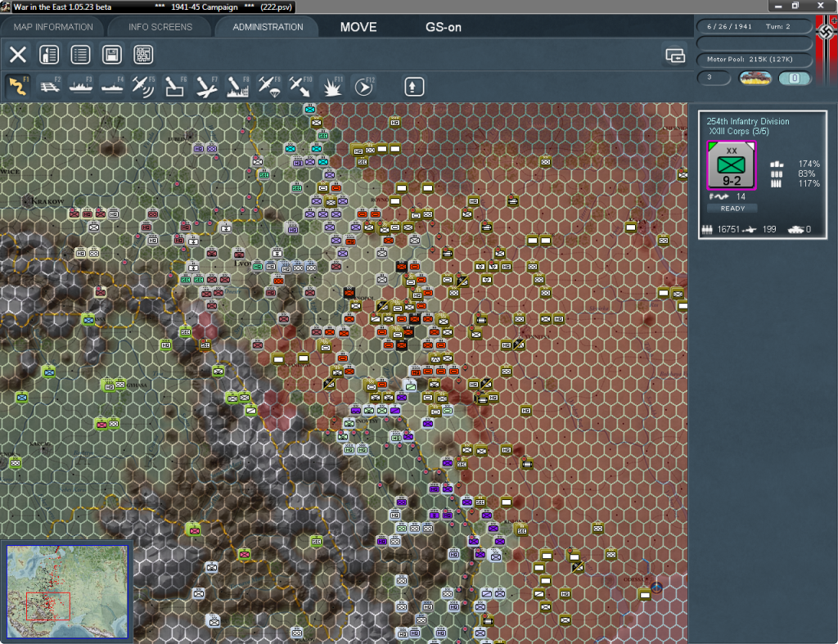Viewport: 838px width, 644px height.
Task: Click the X quit icon in Administration toolbar
Action: click(x=18, y=55)
